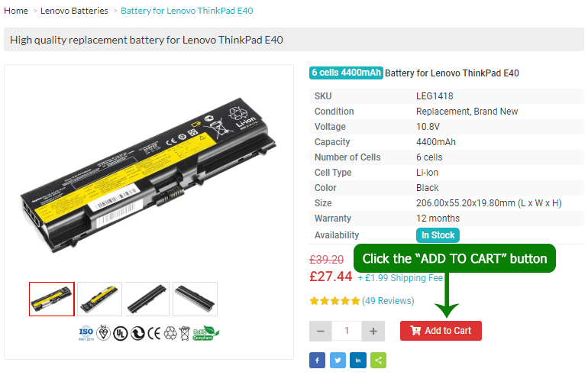Select the first battery thumbnail
The image size is (588, 382).
(x=52, y=299)
